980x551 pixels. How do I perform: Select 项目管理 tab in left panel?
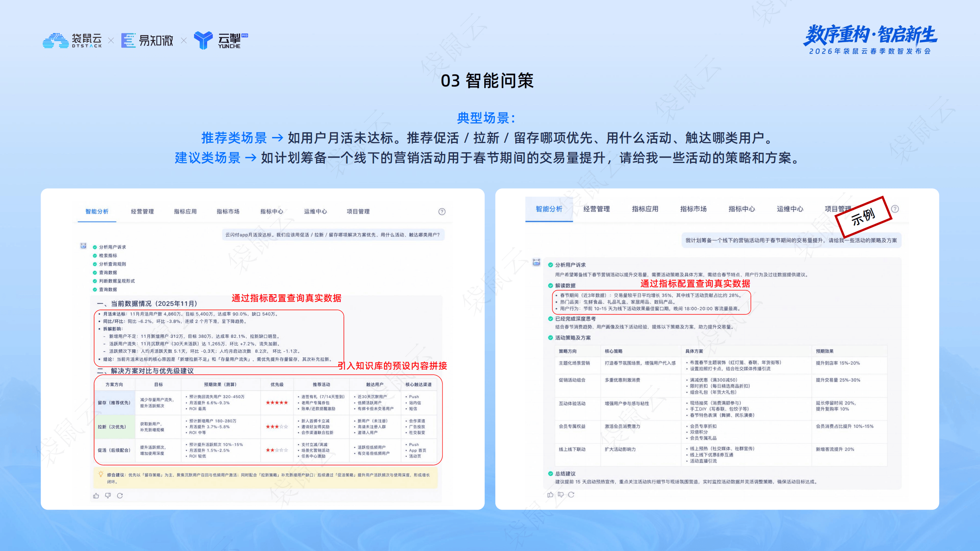[x=358, y=212]
